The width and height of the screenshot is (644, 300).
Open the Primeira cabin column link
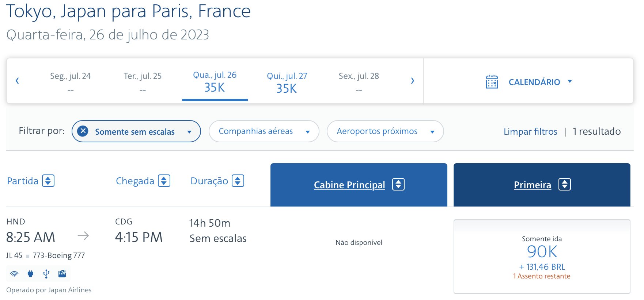click(x=532, y=185)
